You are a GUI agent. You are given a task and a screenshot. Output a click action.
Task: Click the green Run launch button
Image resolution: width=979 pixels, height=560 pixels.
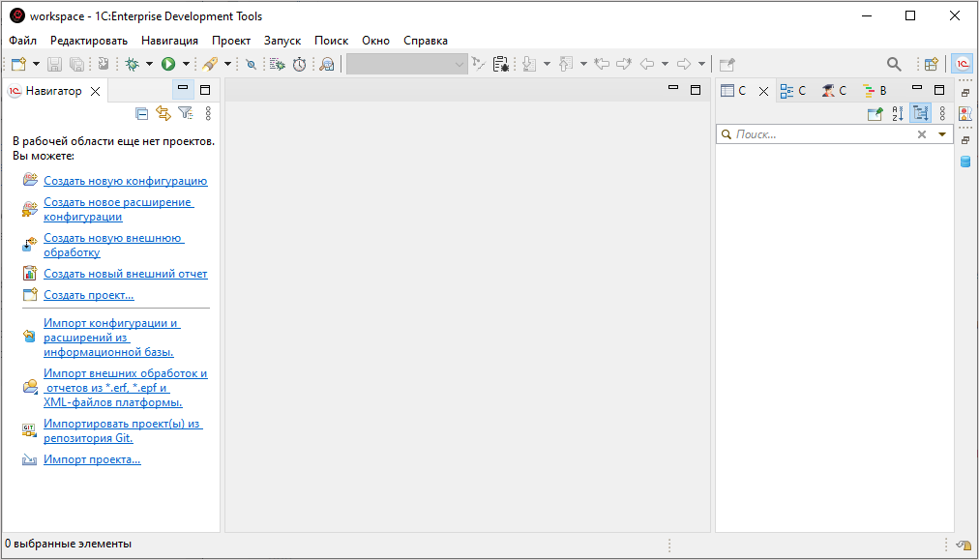(x=168, y=64)
